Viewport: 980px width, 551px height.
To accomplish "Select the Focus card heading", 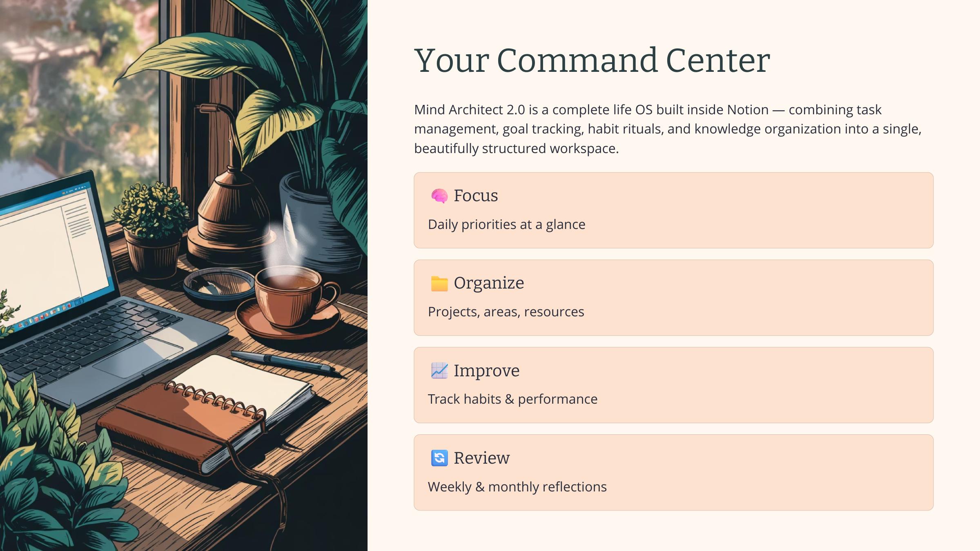I will (476, 196).
